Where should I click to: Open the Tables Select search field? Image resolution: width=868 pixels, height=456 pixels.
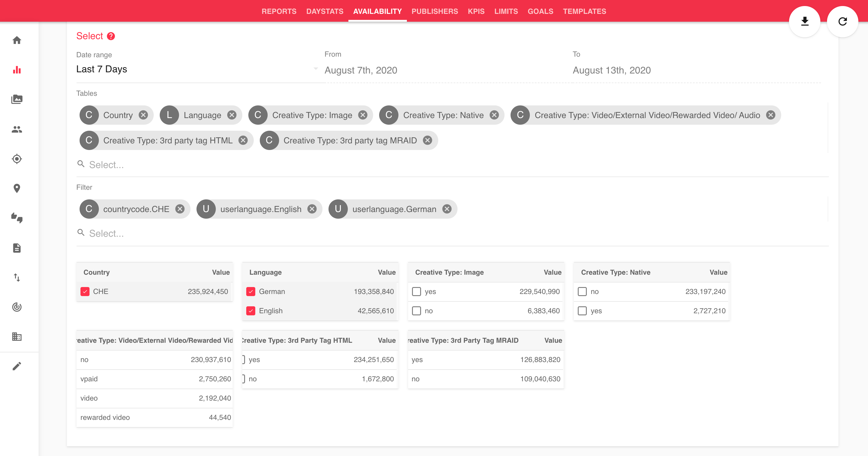(106, 165)
